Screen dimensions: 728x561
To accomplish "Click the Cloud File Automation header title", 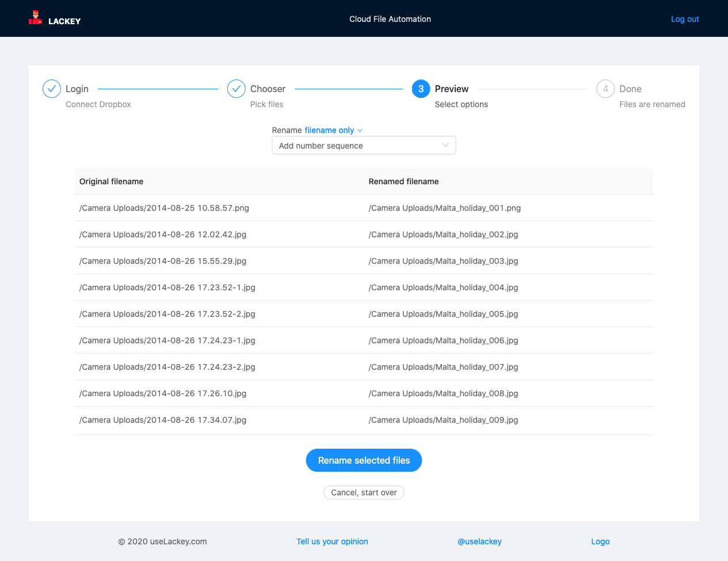I will point(390,19).
